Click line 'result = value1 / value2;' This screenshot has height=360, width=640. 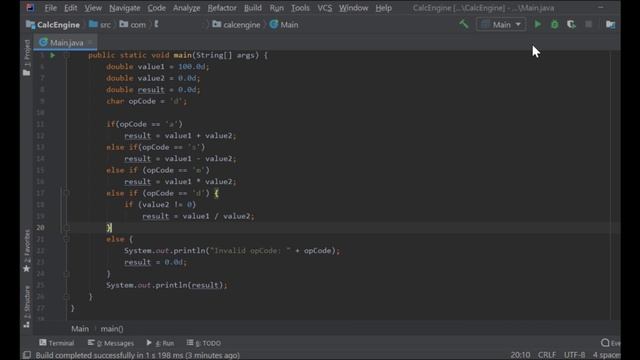198,216
